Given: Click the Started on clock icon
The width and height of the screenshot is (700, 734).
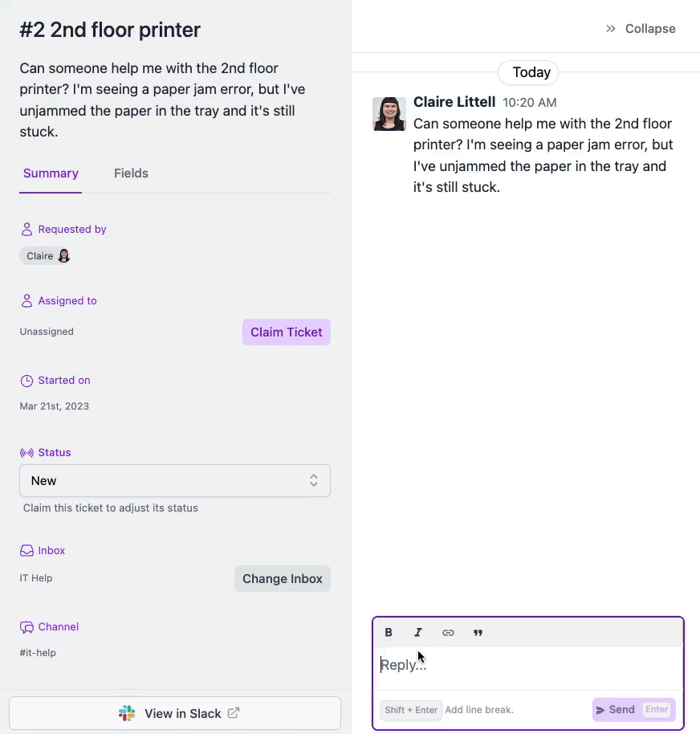Looking at the screenshot, I should pos(26,381).
